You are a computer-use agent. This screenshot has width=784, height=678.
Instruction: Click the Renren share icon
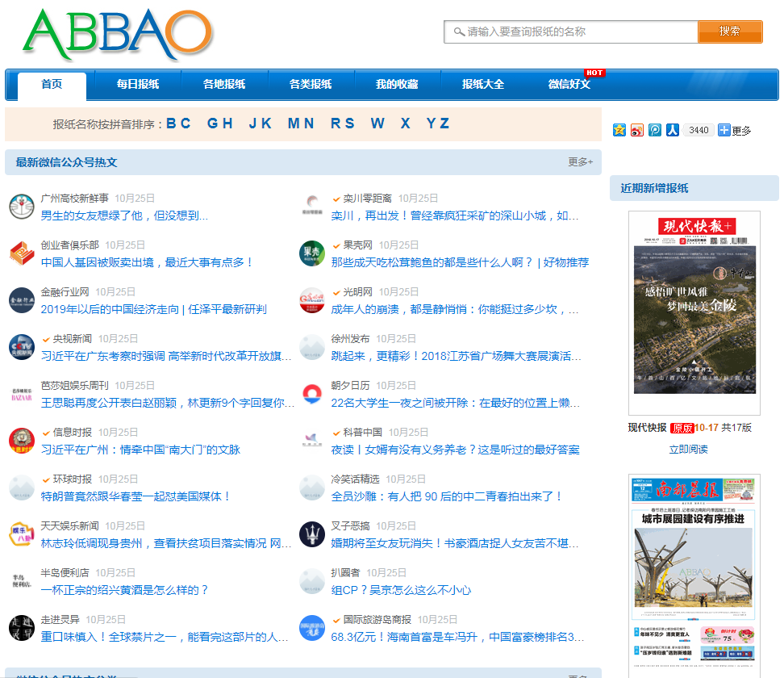[x=673, y=131]
